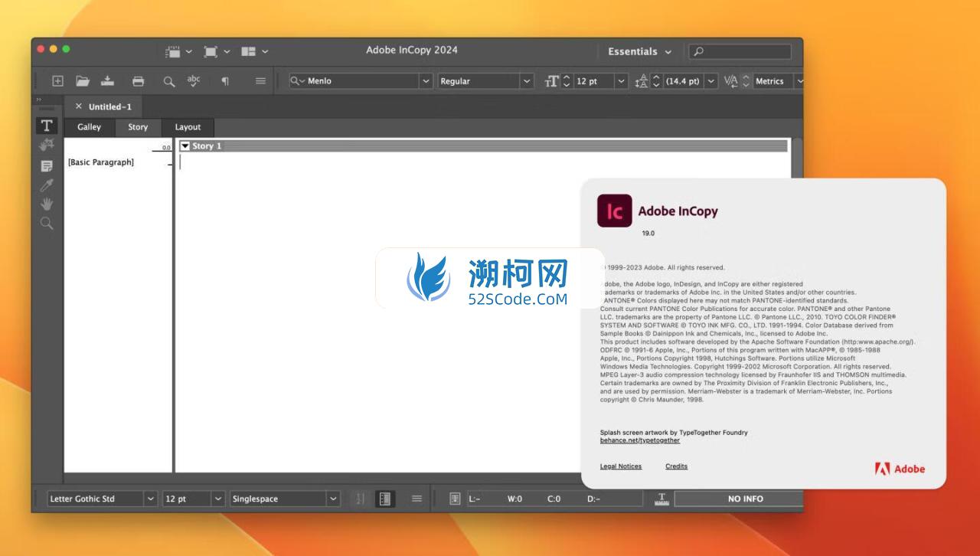
Task: Select the Zoom tool in left toolbox
Action: click(47, 224)
